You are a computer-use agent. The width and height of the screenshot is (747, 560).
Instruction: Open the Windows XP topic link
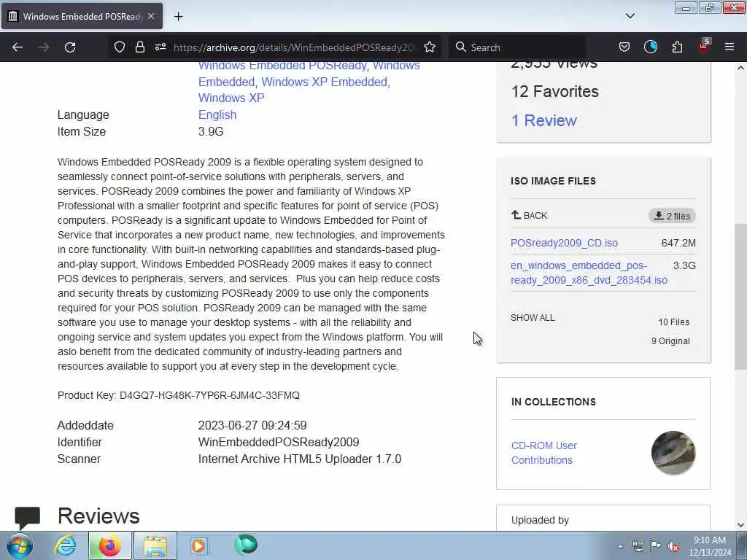(x=231, y=98)
